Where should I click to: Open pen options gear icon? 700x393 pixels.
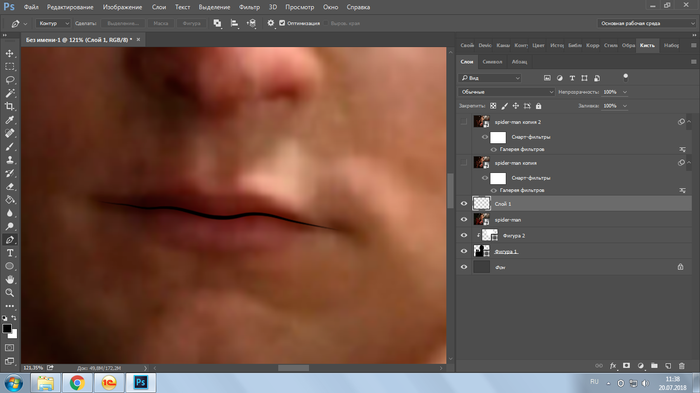pos(271,23)
